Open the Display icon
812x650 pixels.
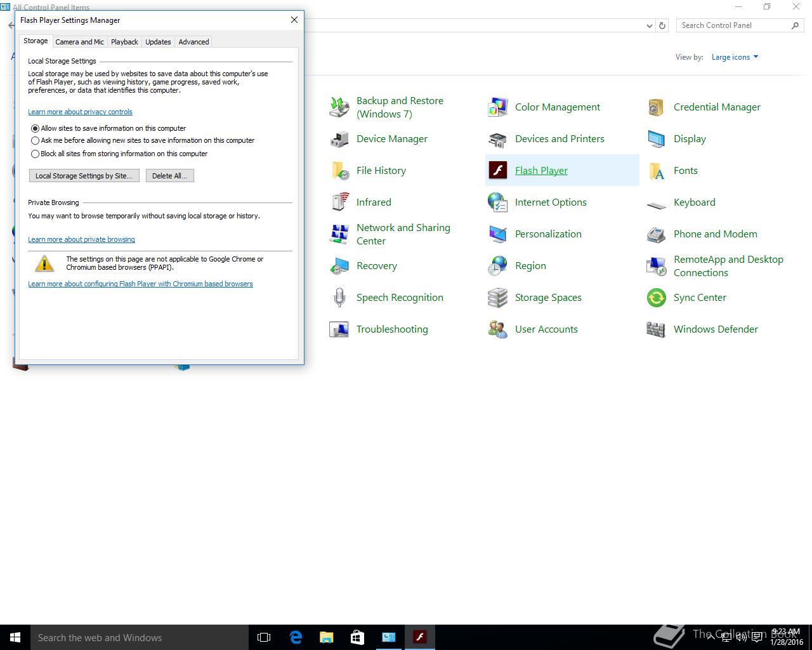pos(657,139)
